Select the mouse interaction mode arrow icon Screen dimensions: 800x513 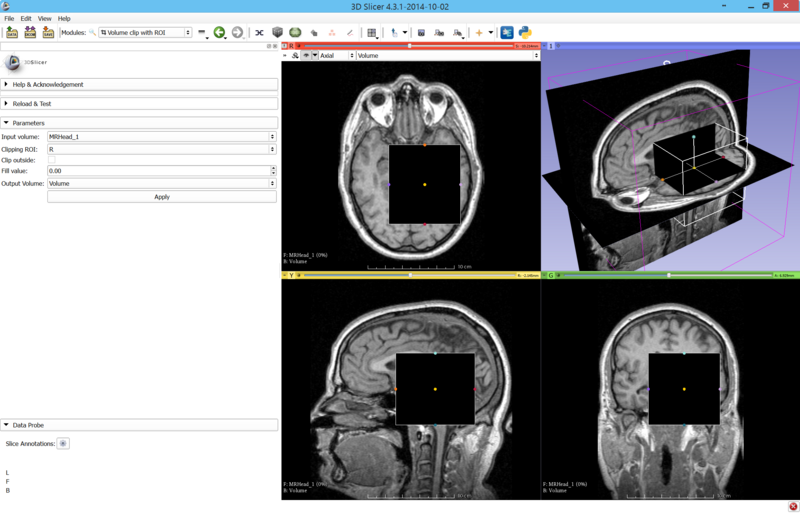394,33
